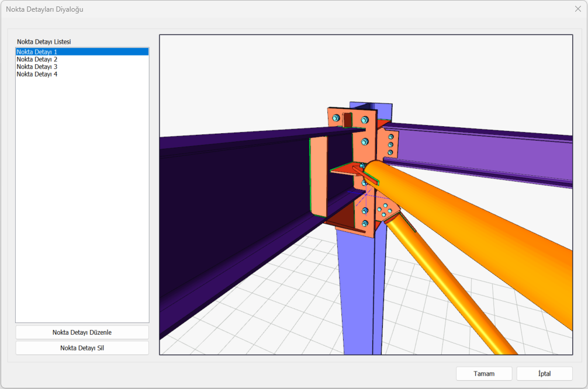Select Nokta Detayı 2 in the list
This screenshot has height=389, width=588.
click(x=37, y=60)
